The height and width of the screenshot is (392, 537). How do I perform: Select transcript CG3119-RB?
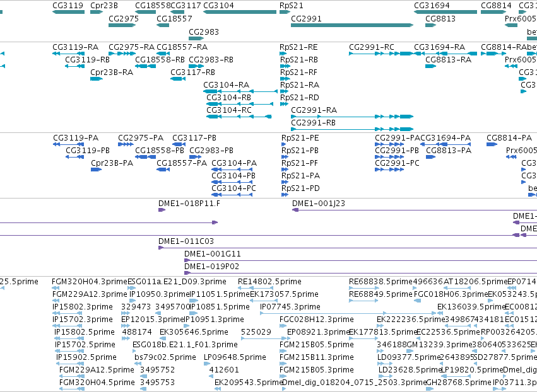(x=75, y=66)
